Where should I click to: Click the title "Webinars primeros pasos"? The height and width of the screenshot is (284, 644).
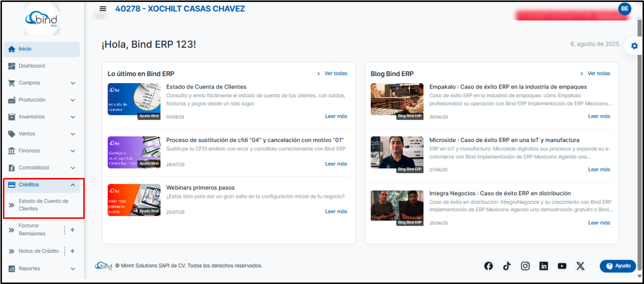[201, 188]
